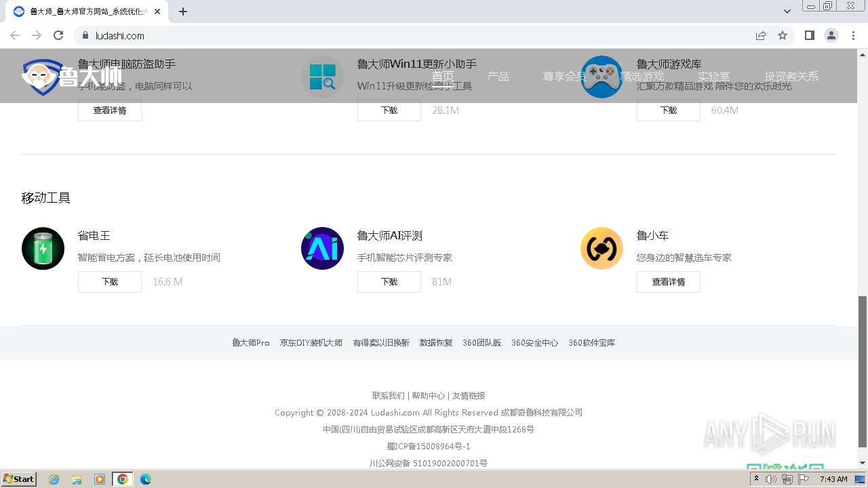Screen dimensions: 868x488
Task: Open the 京东DIY装机大师 footer link
Action: (311, 343)
